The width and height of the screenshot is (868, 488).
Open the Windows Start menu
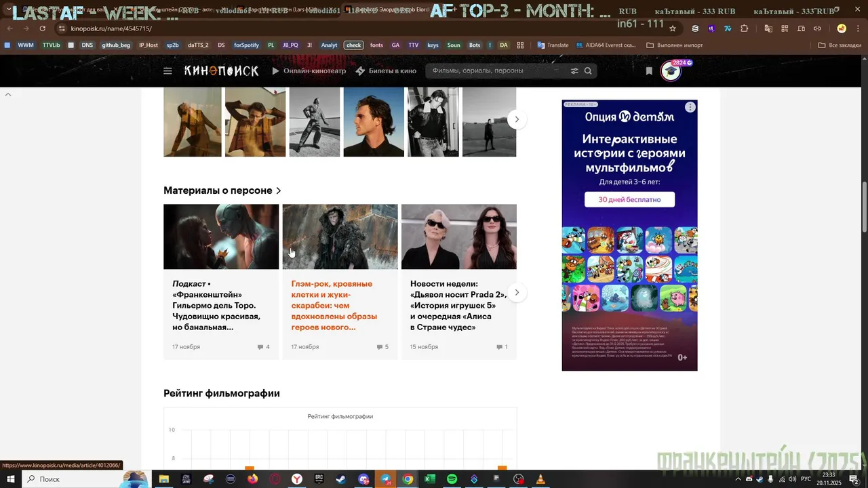(11, 479)
